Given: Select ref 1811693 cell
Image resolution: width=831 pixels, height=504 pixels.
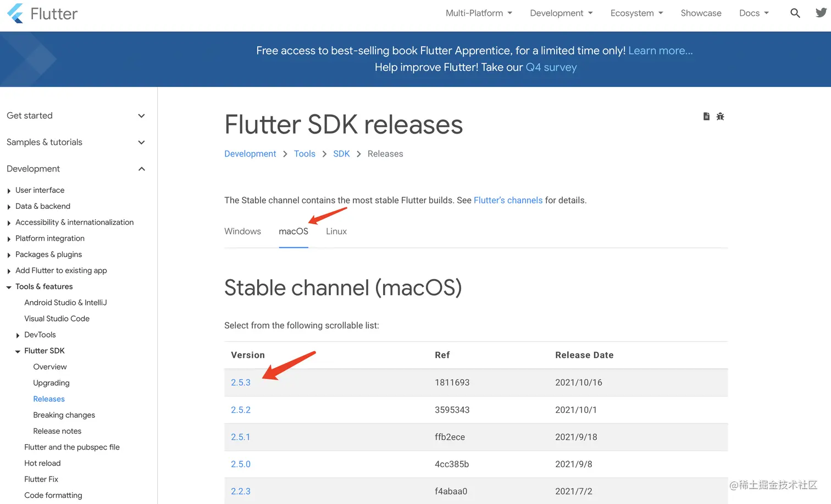Looking at the screenshot, I should point(452,383).
